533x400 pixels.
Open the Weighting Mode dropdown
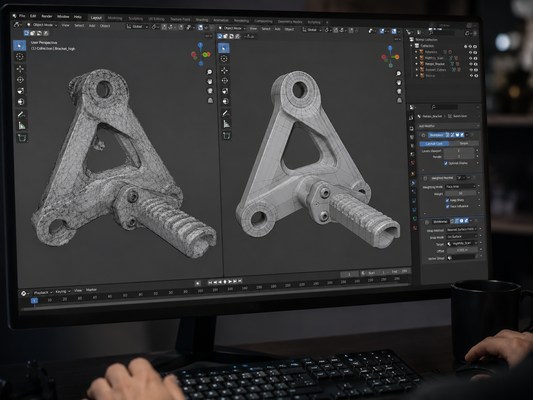click(460, 187)
